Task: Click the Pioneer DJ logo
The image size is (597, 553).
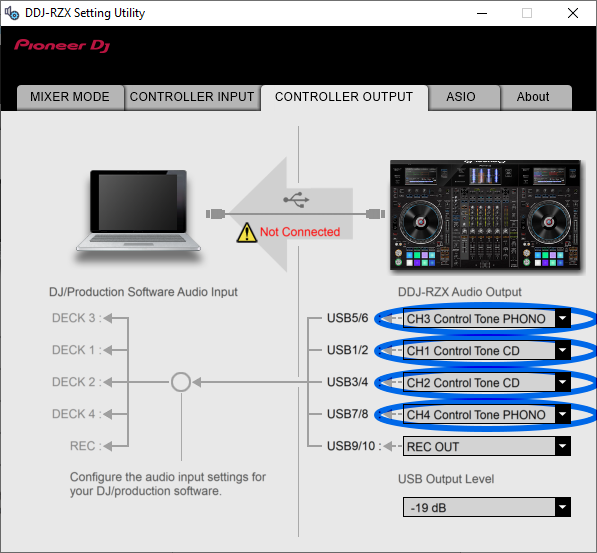Action: point(62,45)
